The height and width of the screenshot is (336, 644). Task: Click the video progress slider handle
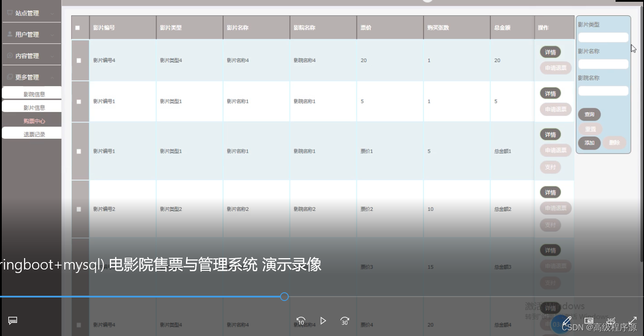(284, 297)
